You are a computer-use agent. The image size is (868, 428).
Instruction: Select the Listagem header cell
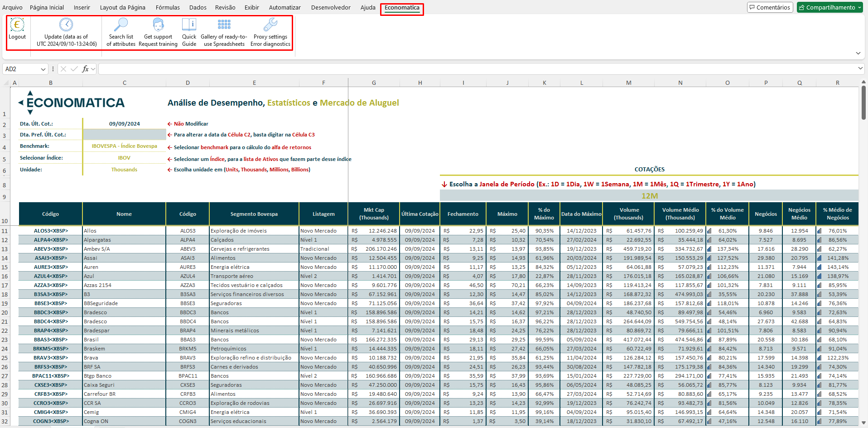[x=323, y=214]
